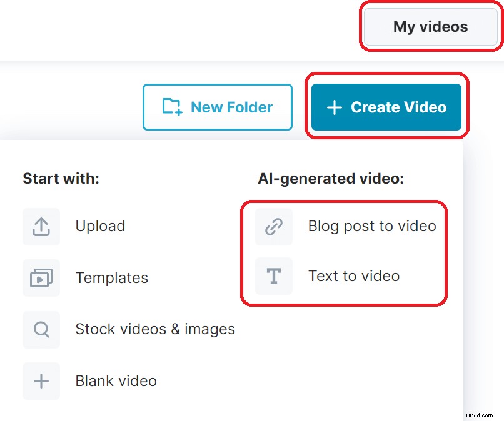Select the Upload icon

coord(41,226)
